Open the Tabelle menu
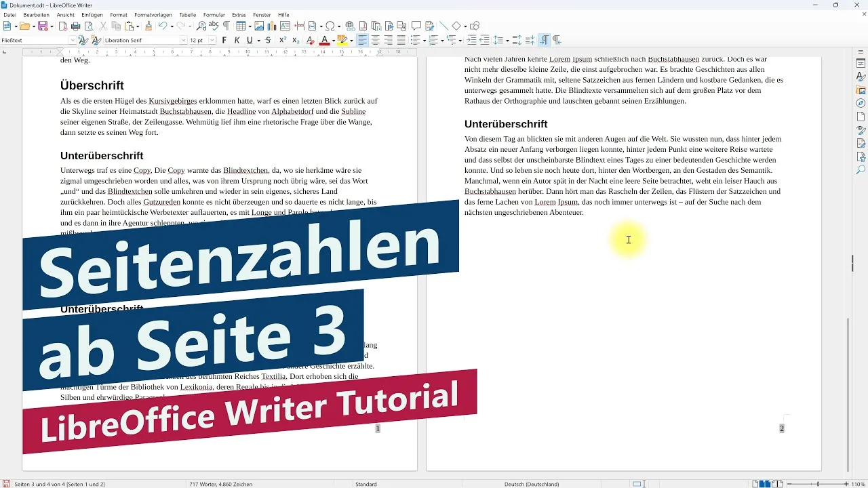868x488 pixels. tap(187, 14)
